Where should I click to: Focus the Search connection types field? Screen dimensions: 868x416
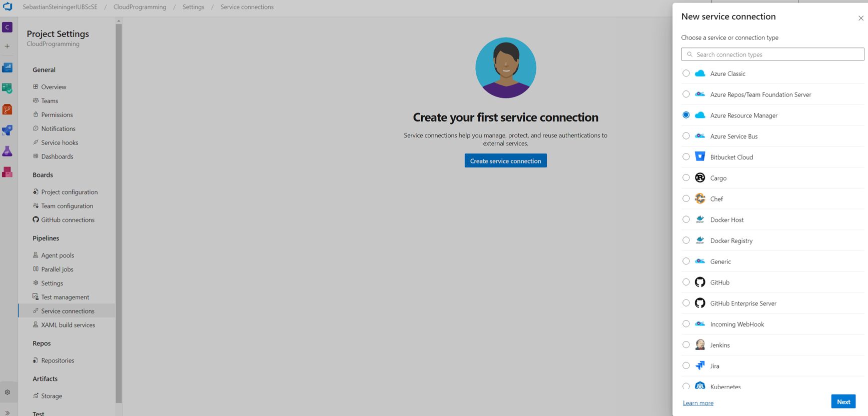point(772,54)
